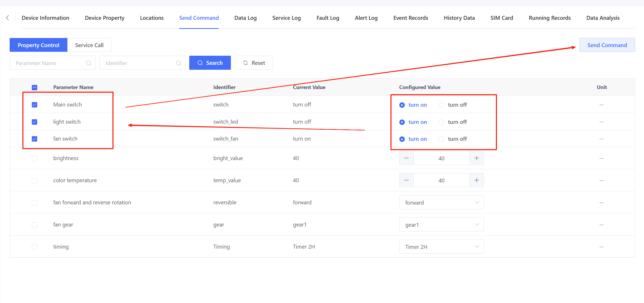
Task: Decrease color temperature with minus icon
Action: (x=406, y=180)
